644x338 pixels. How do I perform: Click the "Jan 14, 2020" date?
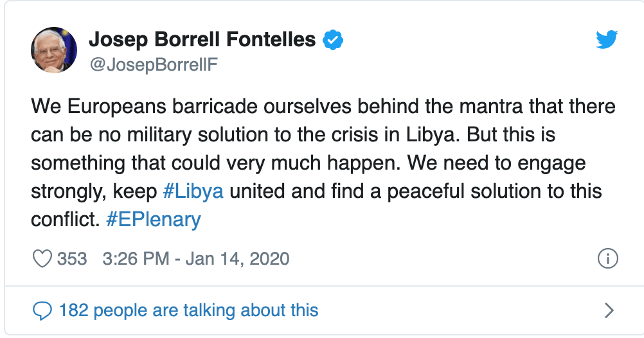[x=237, y=259]
